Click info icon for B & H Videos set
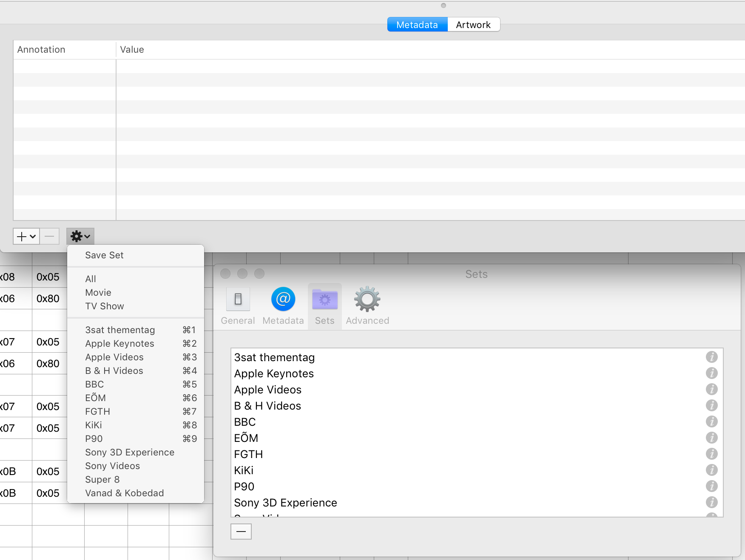Viewport: 745px width, 560px height. pyautogui.click(x=712, y=405)
